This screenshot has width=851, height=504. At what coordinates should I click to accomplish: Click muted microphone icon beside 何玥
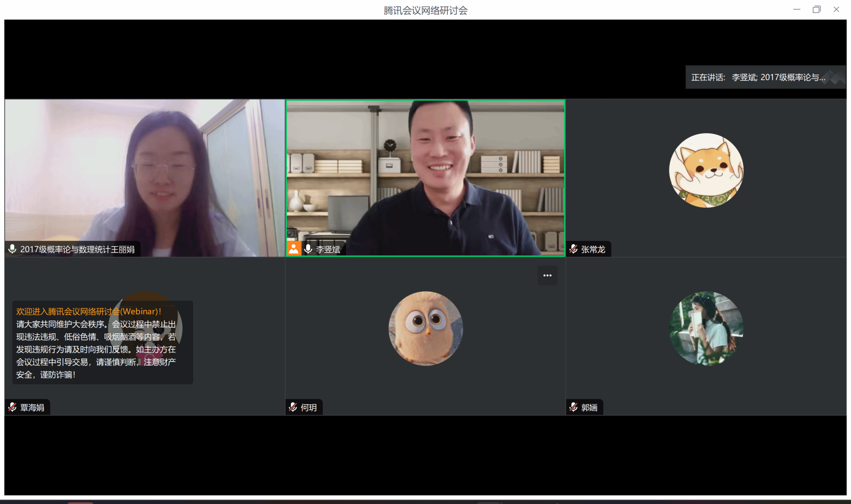[x=293, y=407]
